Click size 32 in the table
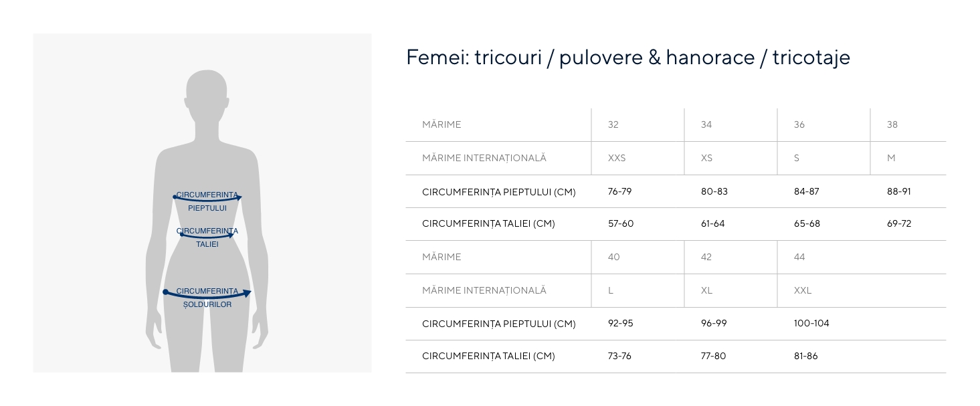Image resolution: width=980 pixels, height=406 pixels. pos(613,125)
